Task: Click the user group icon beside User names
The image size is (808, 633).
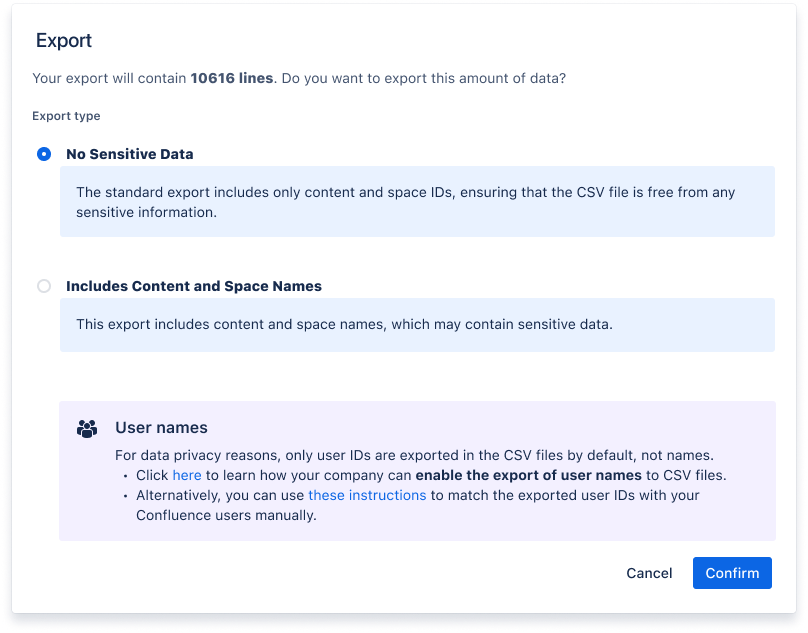Action: (86, 427)
